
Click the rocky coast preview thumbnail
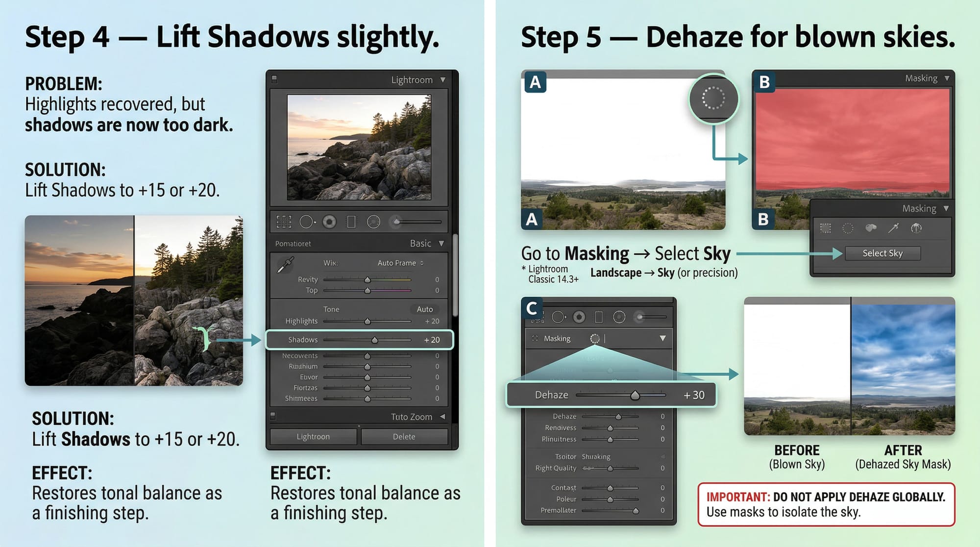359,147
